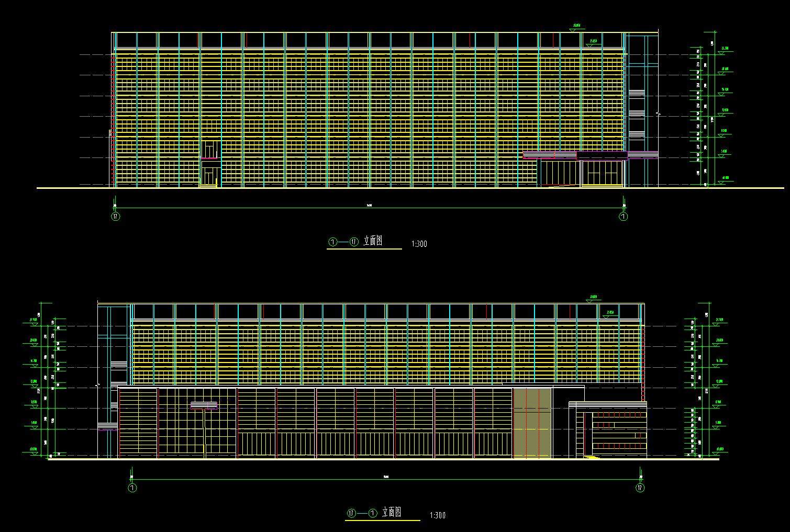Click the orange louvered panel on lower elevation
The width and height of the screenshot is (790, 532).
532,423
